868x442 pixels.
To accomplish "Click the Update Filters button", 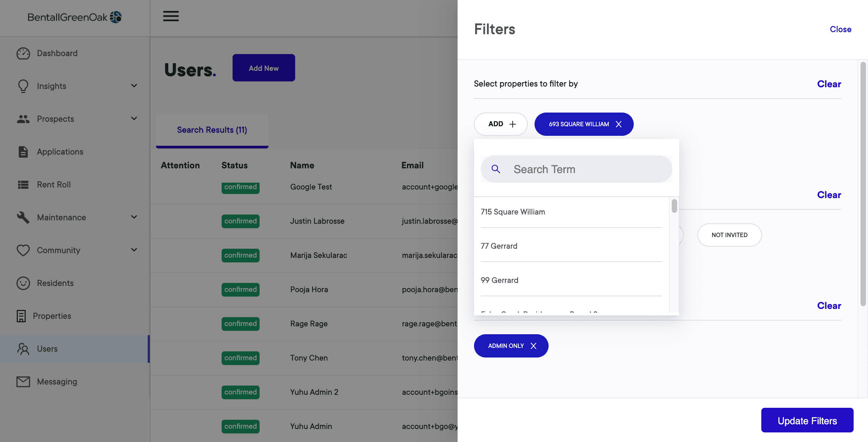I will click(807, 420).
